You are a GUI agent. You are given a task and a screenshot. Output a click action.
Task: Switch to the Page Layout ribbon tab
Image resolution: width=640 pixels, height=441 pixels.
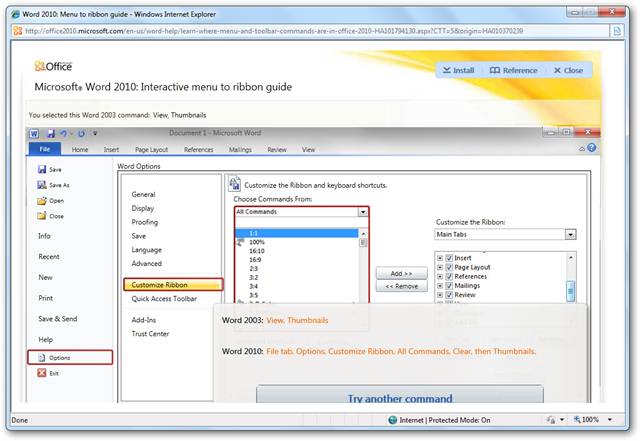151,150
